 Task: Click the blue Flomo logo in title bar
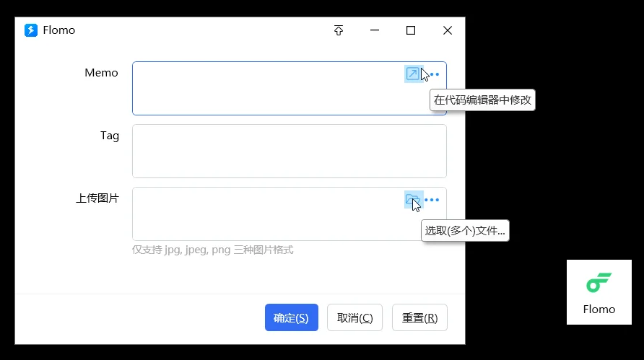pos(31,30)
